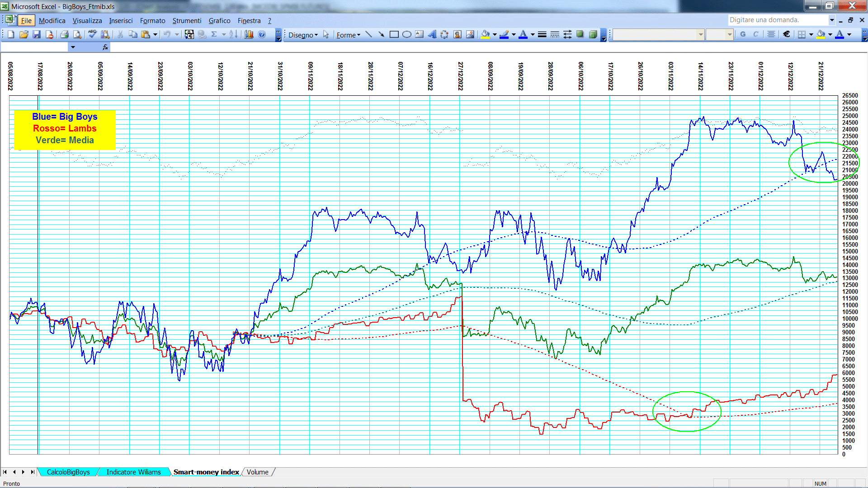Screen dimensions: 868x488
Task: Create a new workbook
Action: point(11,34)
